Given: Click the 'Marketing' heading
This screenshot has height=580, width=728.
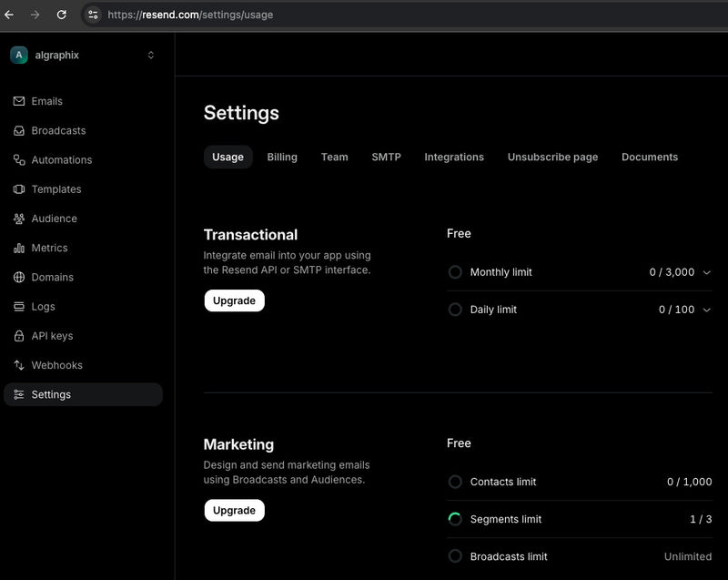Looking at the screenshot, I should [x=238, y=444].
